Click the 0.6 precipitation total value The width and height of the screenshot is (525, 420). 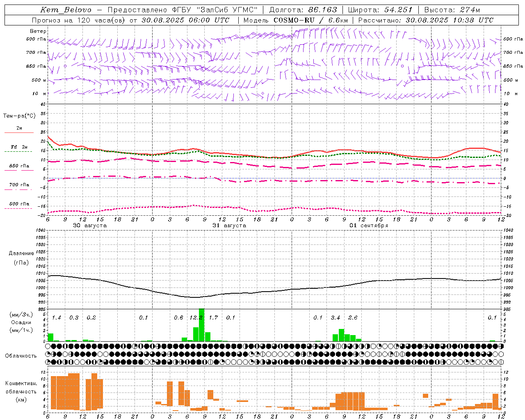(178, 317)
